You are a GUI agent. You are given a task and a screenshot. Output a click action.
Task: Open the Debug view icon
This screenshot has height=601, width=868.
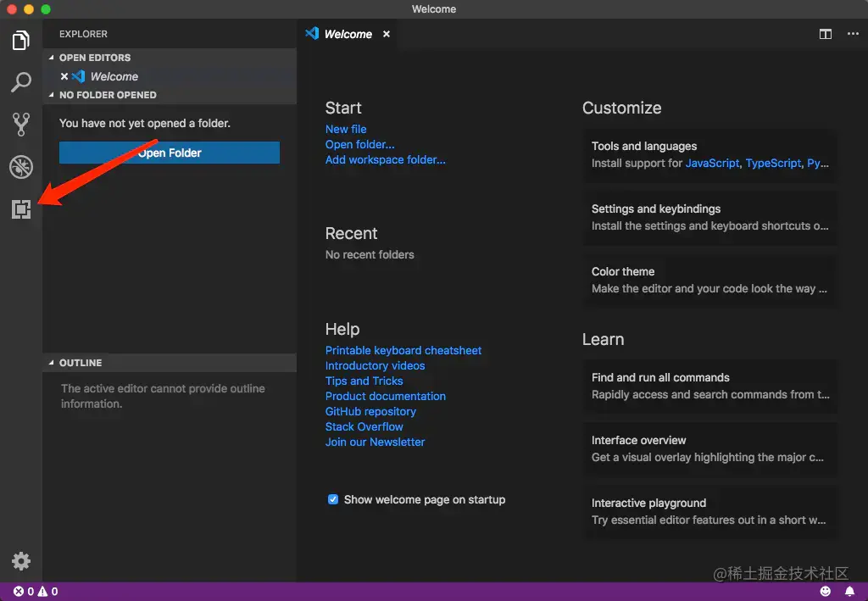click(21, 167)
